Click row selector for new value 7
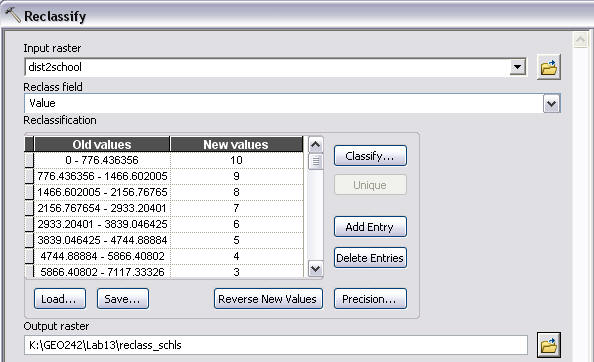Screen dimensions: 594x362 click(29, 208)
